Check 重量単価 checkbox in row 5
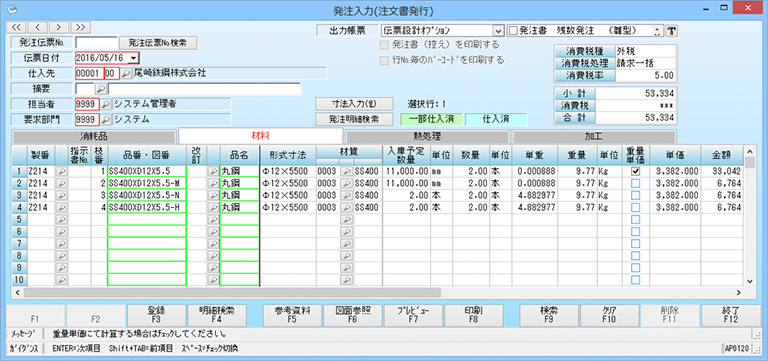Screen dimensions: 768x361 click(x=635, y=219)
